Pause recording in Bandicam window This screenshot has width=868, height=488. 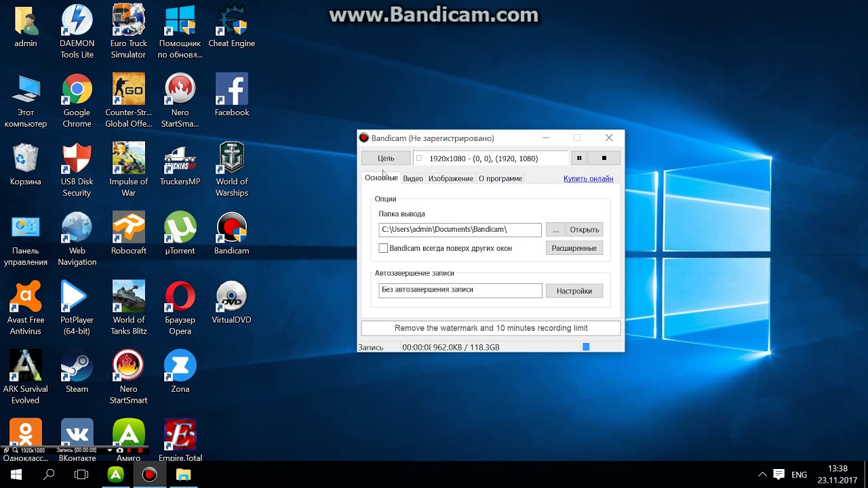click(x=579, y=158)
